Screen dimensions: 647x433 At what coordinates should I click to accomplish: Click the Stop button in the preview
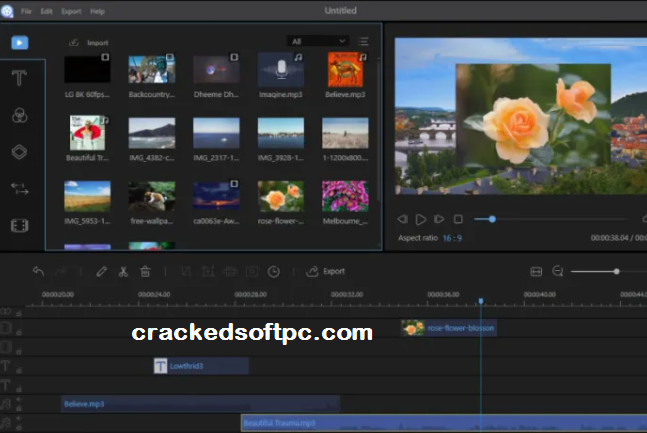click(458, 219)
